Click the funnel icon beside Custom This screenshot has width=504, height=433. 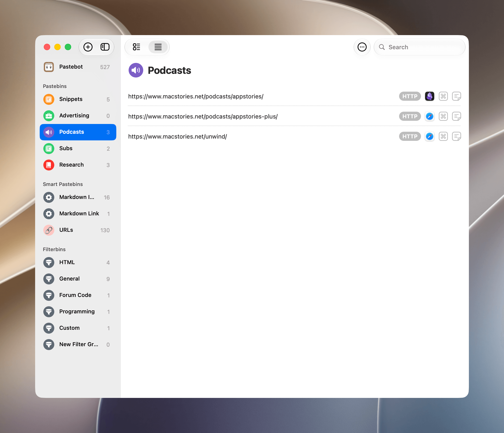click(x=49, y=328)
